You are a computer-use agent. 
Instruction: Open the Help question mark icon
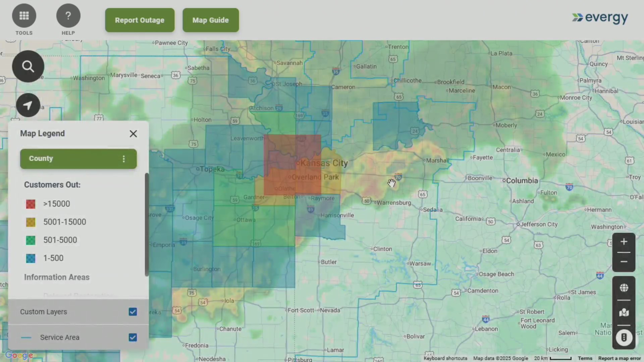pyautogui.click(x=68, y=16)
